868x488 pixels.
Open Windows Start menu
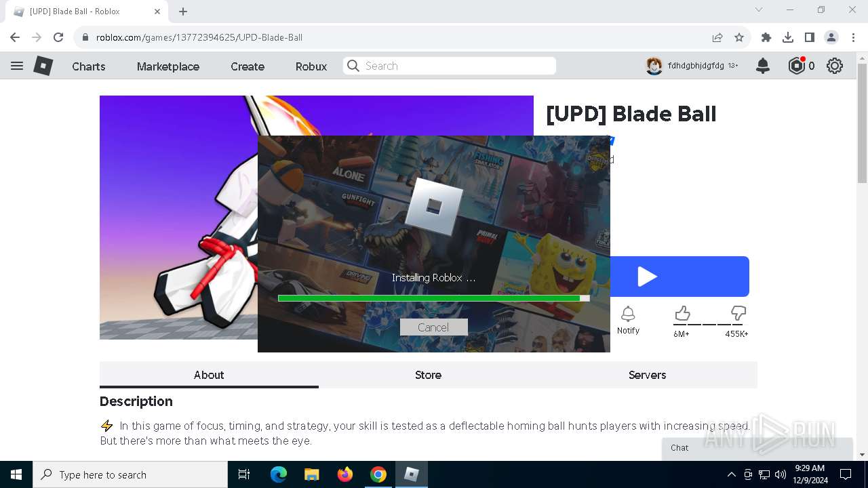tap(16, 474)
